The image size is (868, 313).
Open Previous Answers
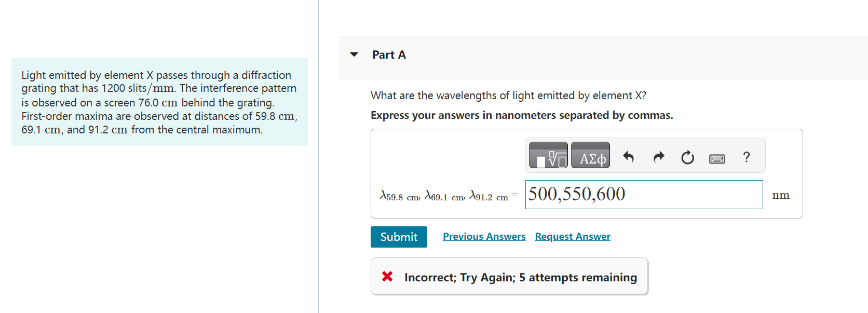click(483, 236)
